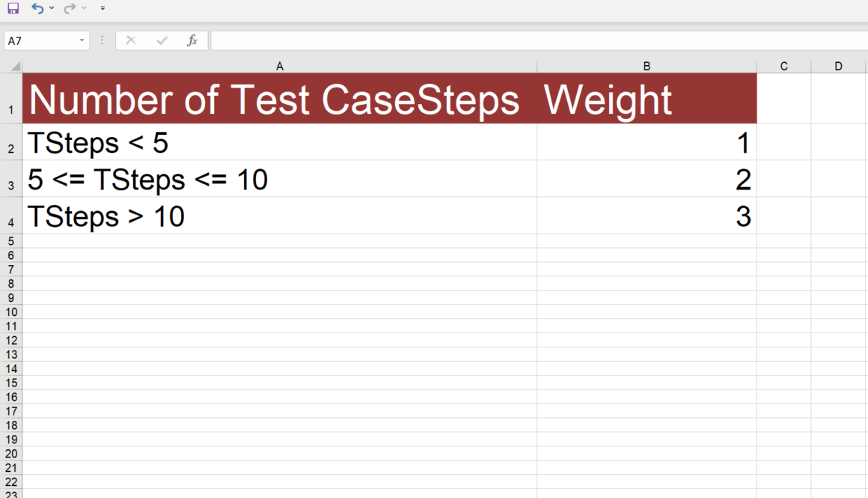Screen dimensions: 868x498
Task: Click the Redo arrow icon
Action: click(x=70, y=8)
